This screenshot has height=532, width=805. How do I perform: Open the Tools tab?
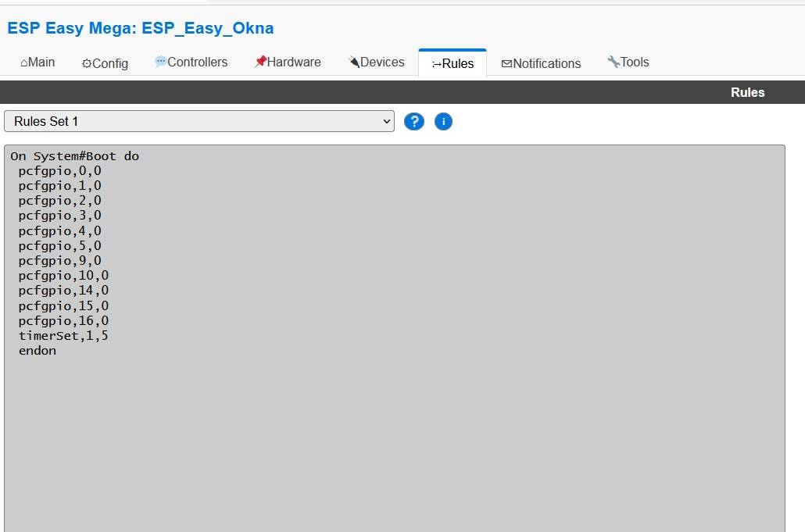tap(628, 62)
